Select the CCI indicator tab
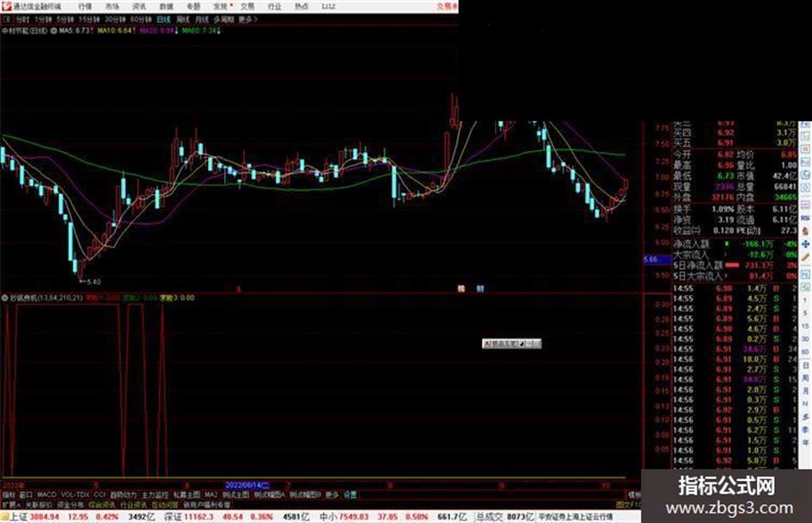The image size is (812, 523). point(100,495)
